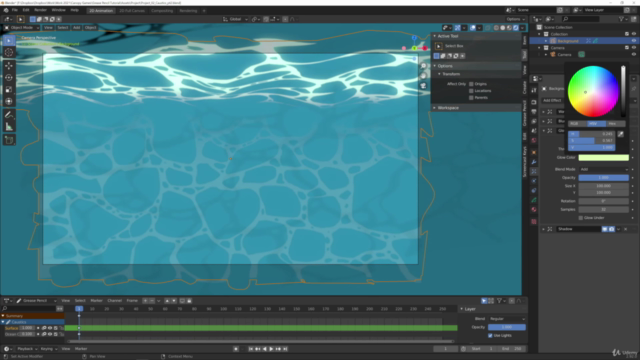Open the Object Mode dropdown
Viewport: 640px width, 360px height.
pyautogui.click(x=22, y=28)
